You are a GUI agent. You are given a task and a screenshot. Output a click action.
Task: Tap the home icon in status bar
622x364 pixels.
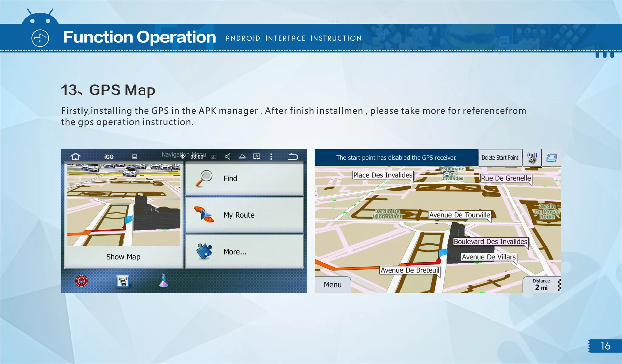click(x=76, y=157)
